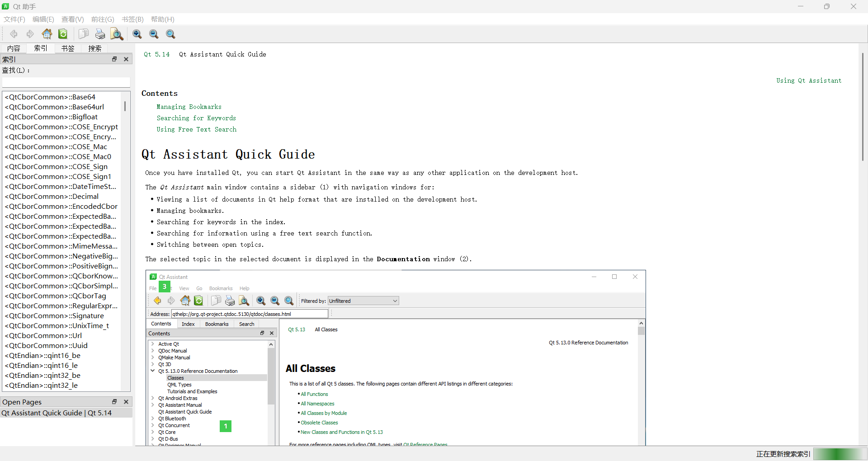Switch to the 内容 tab
Screen dimensions: 868x461
click(x=14, y=48)
